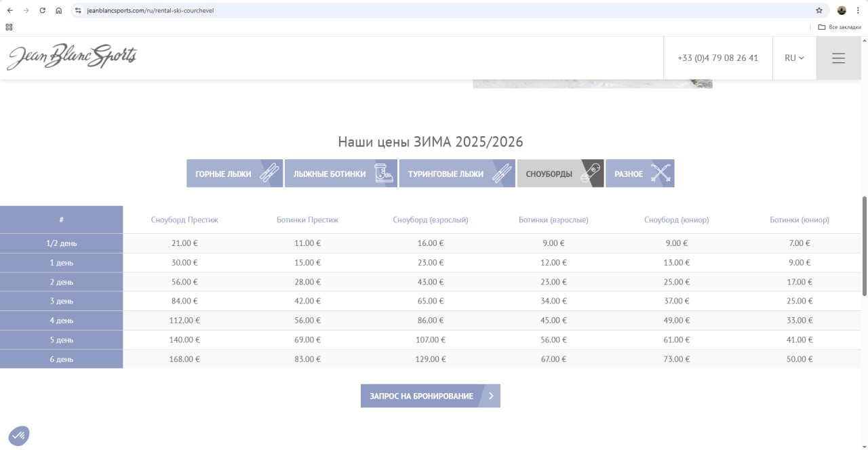Click the Jean Blanc Sports logo
This screenshot has height=450, width=868.
coord(72,58)
